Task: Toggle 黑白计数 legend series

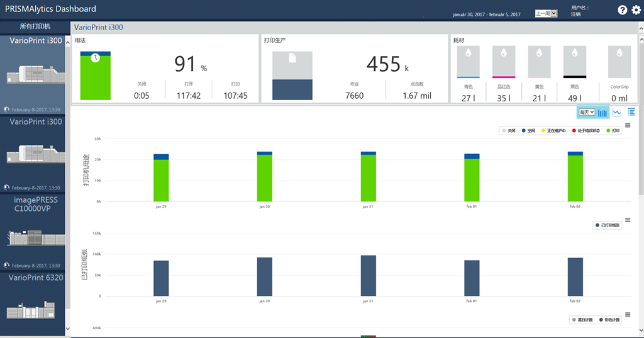Action: coord(582,320)
